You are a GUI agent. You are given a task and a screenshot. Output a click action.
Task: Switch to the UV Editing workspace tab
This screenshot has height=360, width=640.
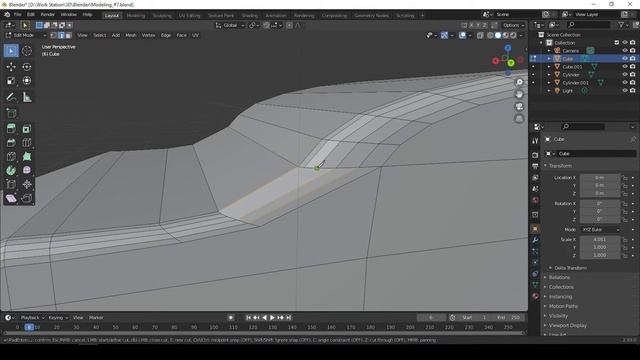[x=189, y=16]
